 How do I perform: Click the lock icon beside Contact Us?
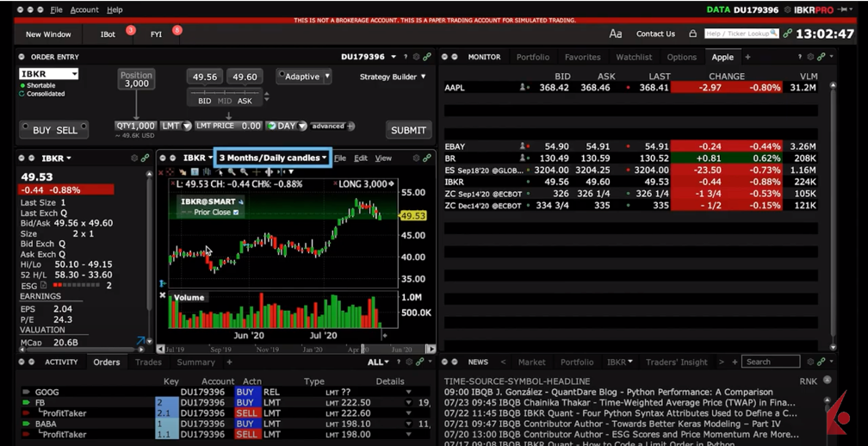pyautogui.click(x=692, y=34)
